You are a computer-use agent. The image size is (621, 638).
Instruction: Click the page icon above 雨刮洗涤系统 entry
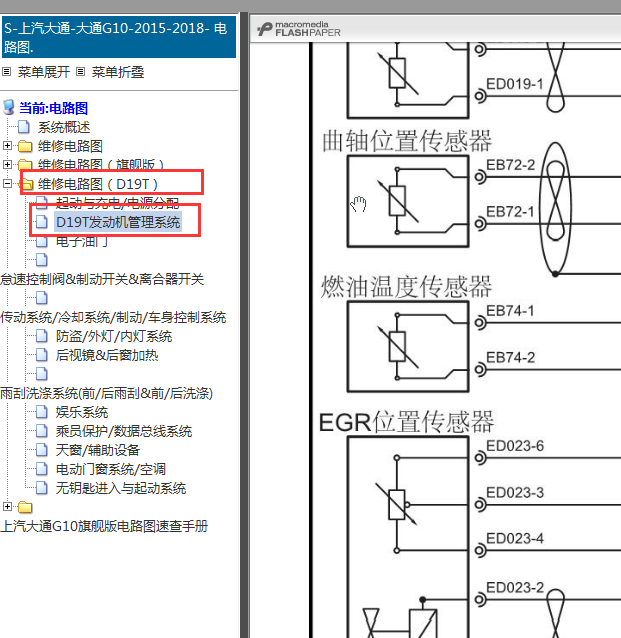click(x=42, y=374)
